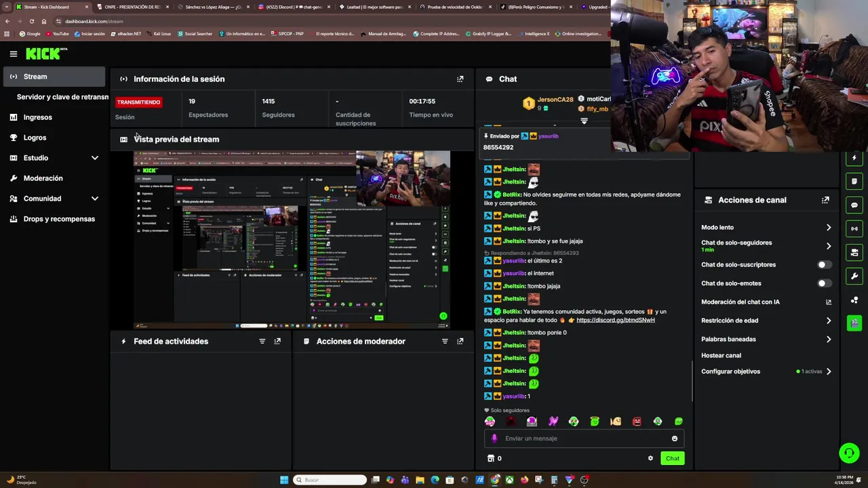Open chat settings gear icon
The width and height of the screenshot is (868, 488).
tap(650, 458)
